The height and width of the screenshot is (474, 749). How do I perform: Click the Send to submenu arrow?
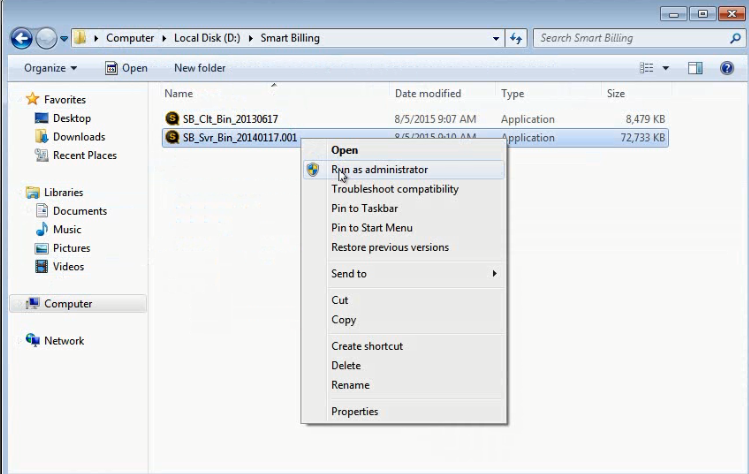click(x=494, y=273)
